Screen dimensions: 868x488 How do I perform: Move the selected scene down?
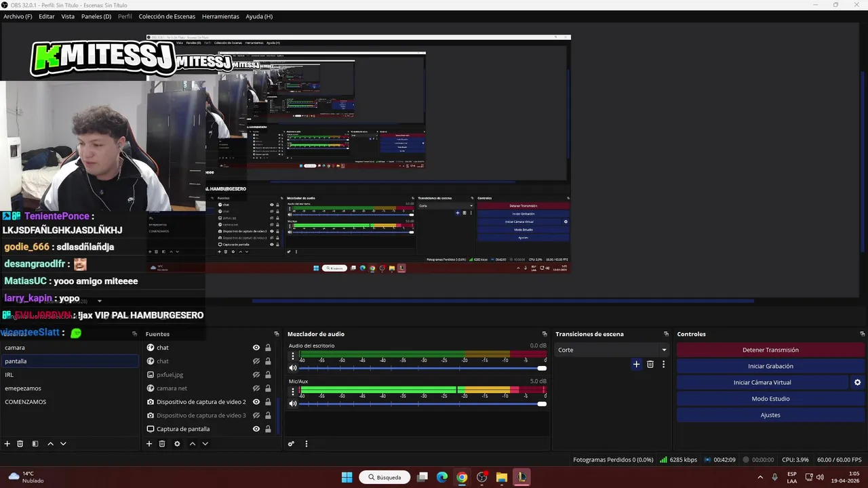63,444
